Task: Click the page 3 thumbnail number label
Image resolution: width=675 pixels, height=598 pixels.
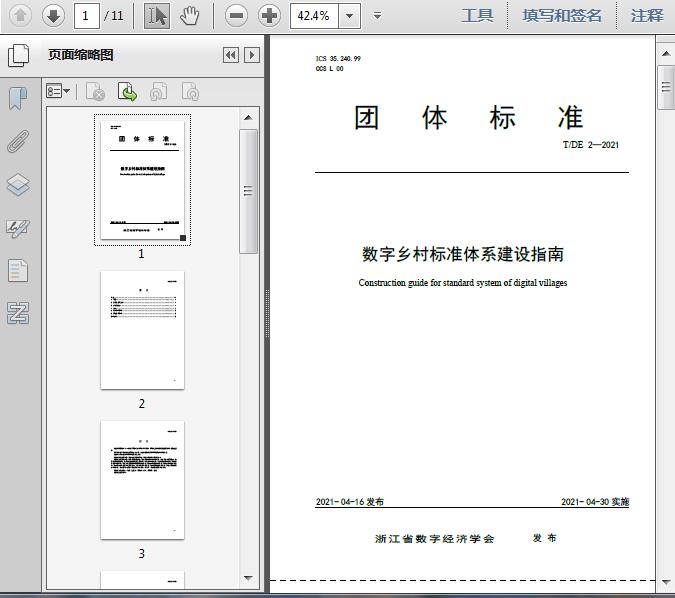Action: pyautogui.click(x=142, y=553)
